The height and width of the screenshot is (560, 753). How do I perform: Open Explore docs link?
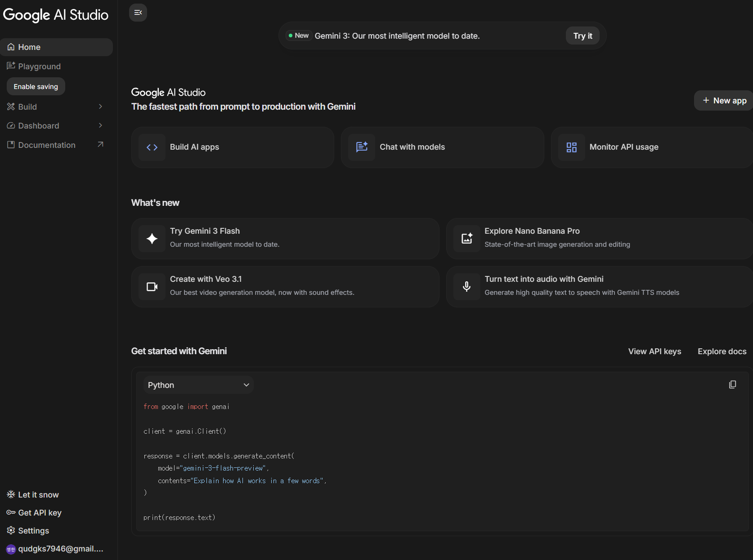(x=722, y=351)
